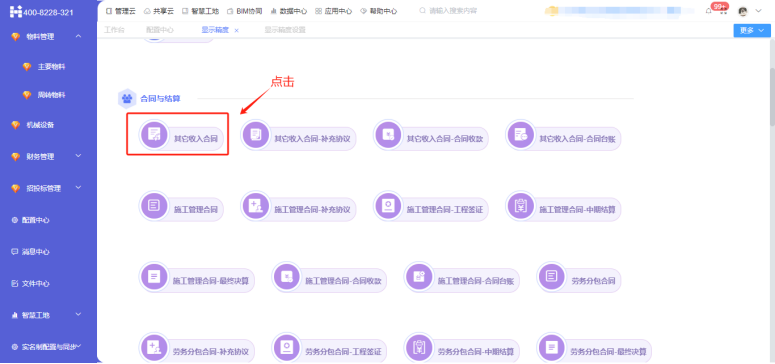Click the search magnifier icon
This screenshot has height=364, width=775.
pyautogui.click(x=422, y=10)
